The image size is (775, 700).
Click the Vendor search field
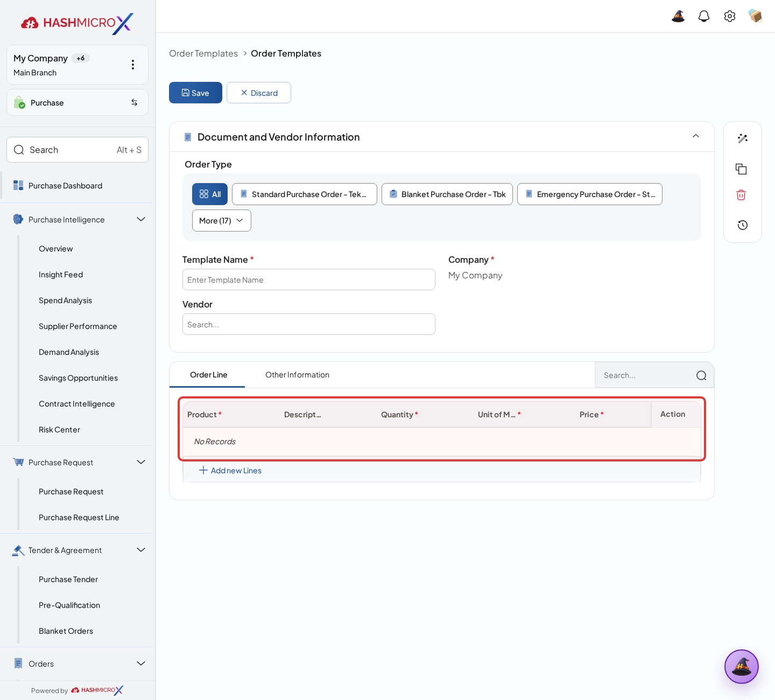(x=309, y=324)
